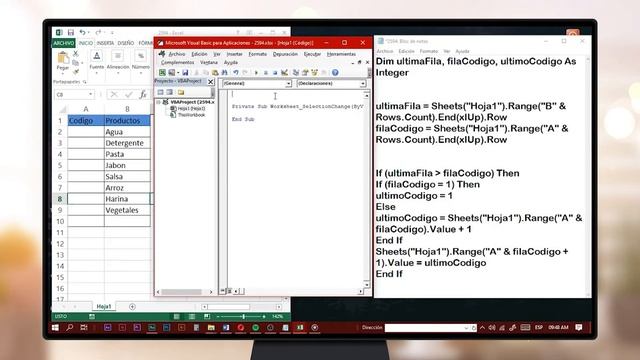Click the Find binoculars icon in VBA toolbar
The height and width of the screenshot is (360, 640).
pos(224,73)
